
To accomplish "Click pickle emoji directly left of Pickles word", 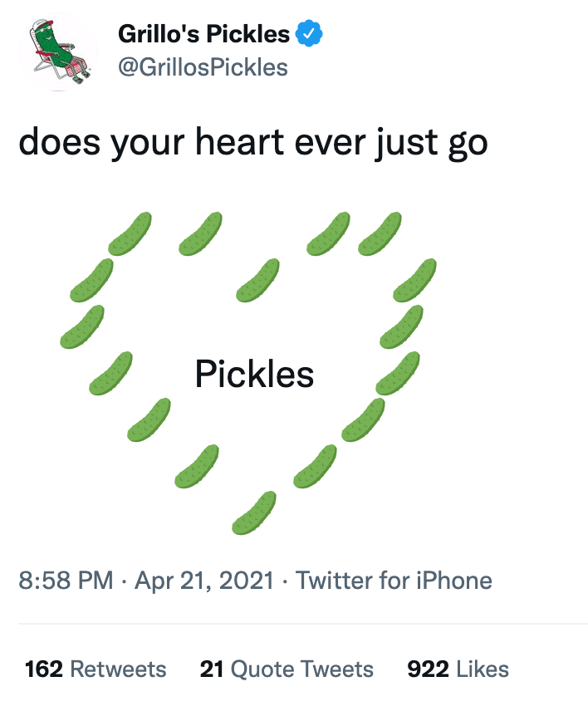I will tap(110, 372).
